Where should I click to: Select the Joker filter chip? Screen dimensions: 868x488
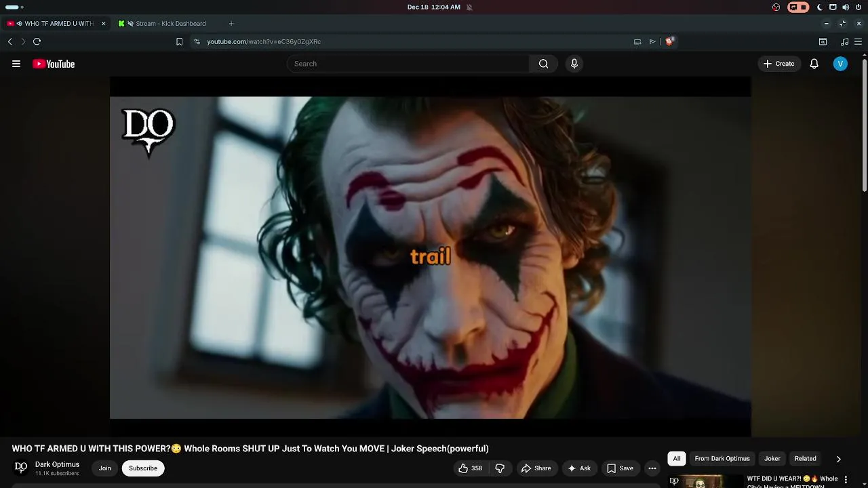pos(772,459)
